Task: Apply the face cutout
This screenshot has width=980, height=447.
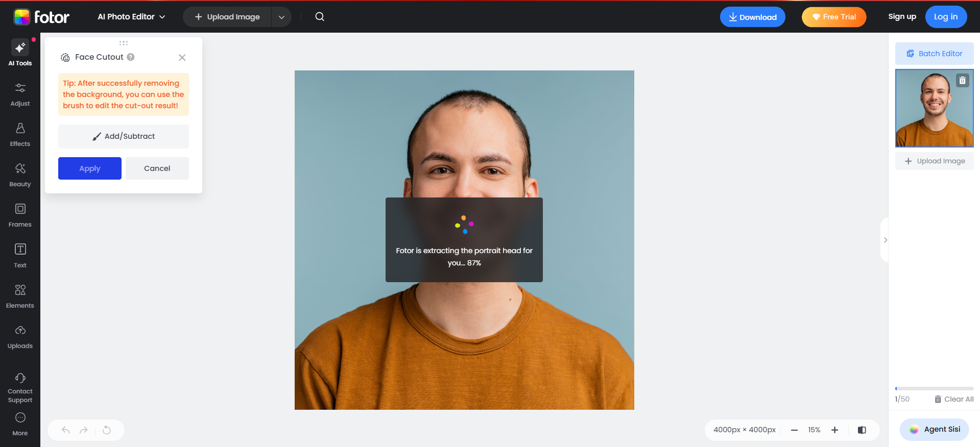Action: point(90,168)
